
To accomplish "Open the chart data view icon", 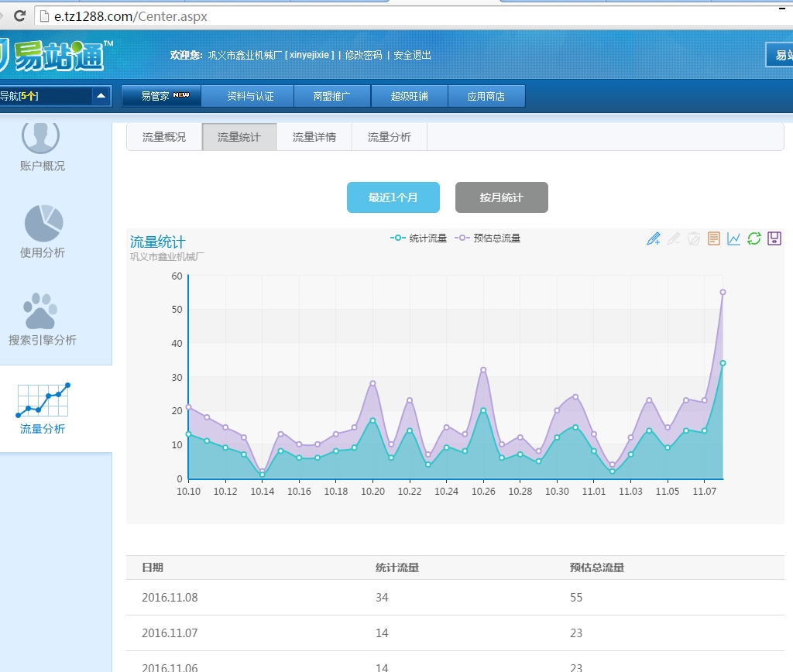I will pos(714,238).
